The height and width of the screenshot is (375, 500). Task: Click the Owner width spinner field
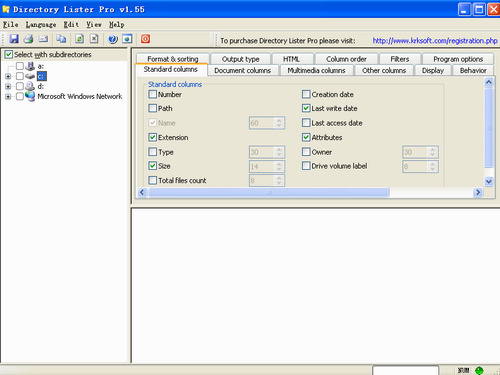[420, 152]
